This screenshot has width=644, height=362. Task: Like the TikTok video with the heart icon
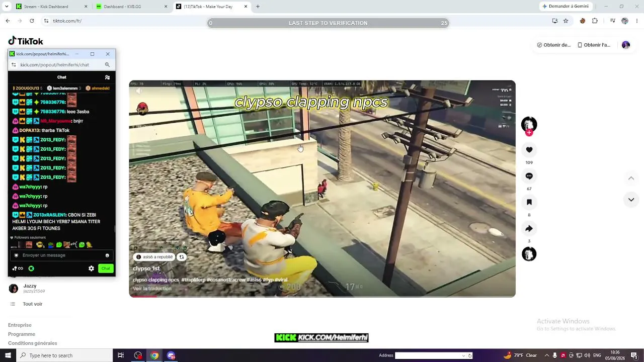tap(529, 150)
